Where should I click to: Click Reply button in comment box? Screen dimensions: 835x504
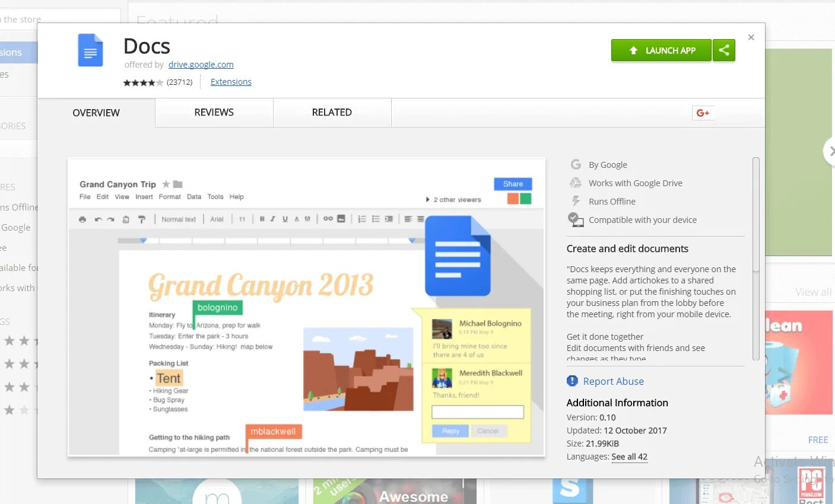450,431
